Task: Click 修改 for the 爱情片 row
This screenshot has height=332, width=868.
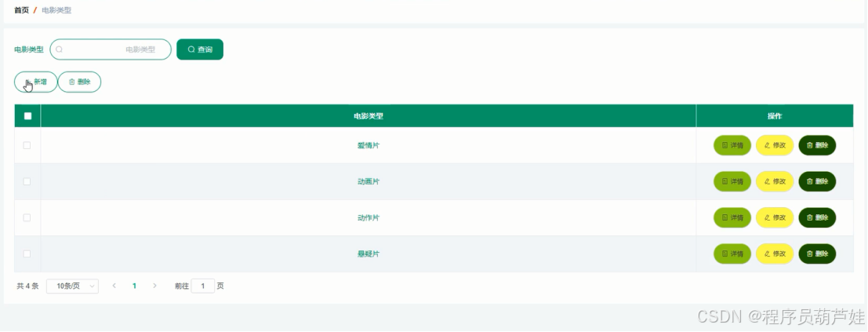Action: pyautogui.click(x=775, y=145)
